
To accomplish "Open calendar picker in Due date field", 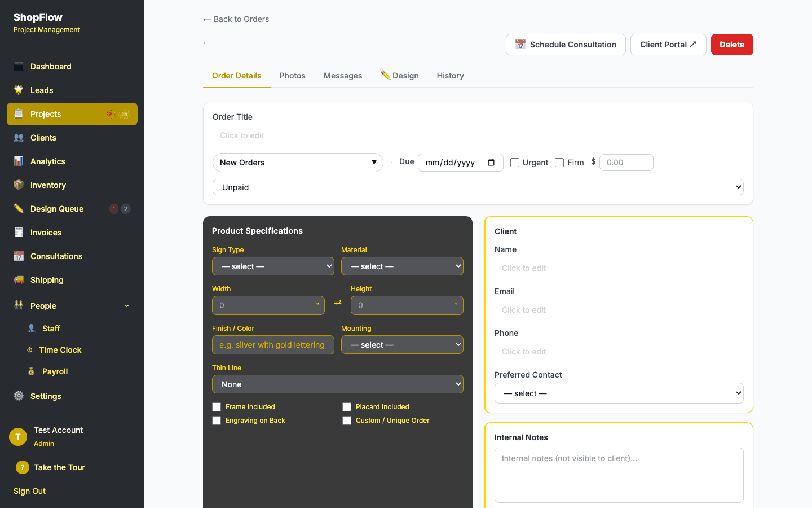I will pos(491,163).
